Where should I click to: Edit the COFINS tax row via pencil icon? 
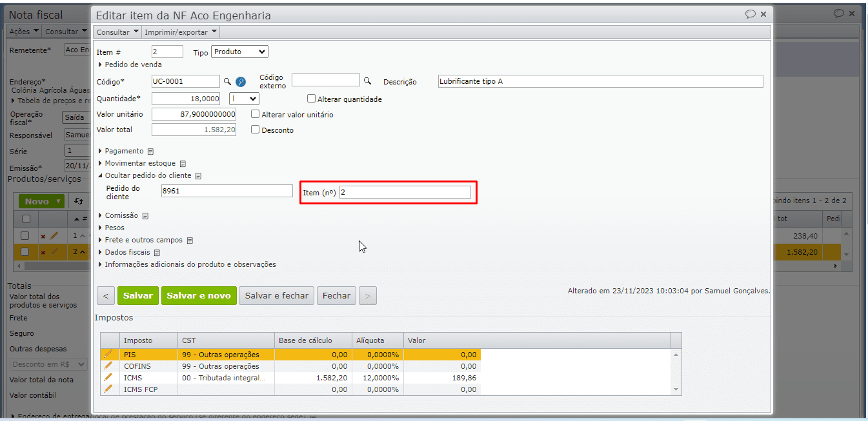click(x=108, y=366)
